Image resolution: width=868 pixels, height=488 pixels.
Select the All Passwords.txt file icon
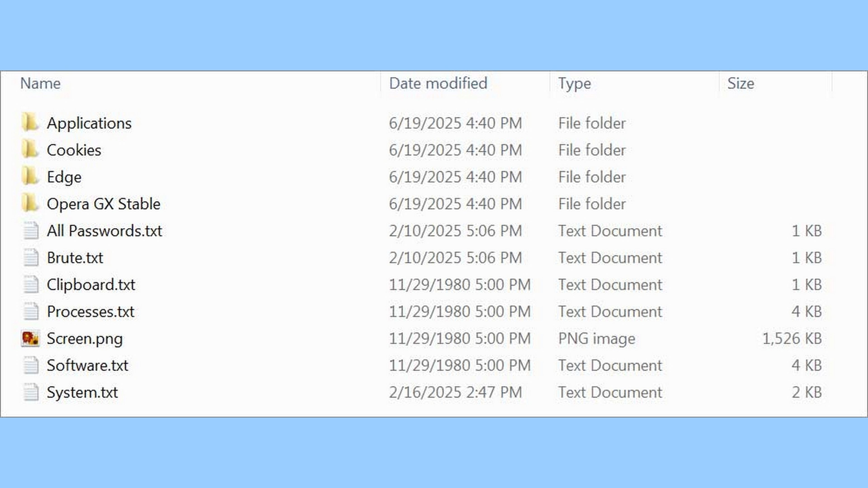point(31,231)
